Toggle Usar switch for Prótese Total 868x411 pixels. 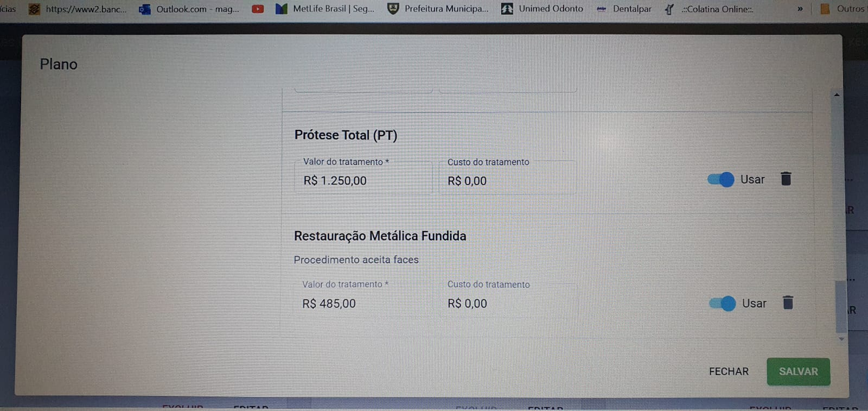tap(721, 179)
